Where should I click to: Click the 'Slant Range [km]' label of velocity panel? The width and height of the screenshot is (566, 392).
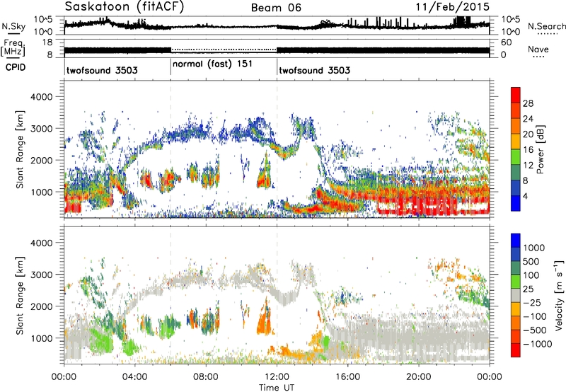(x=20, y=295)
